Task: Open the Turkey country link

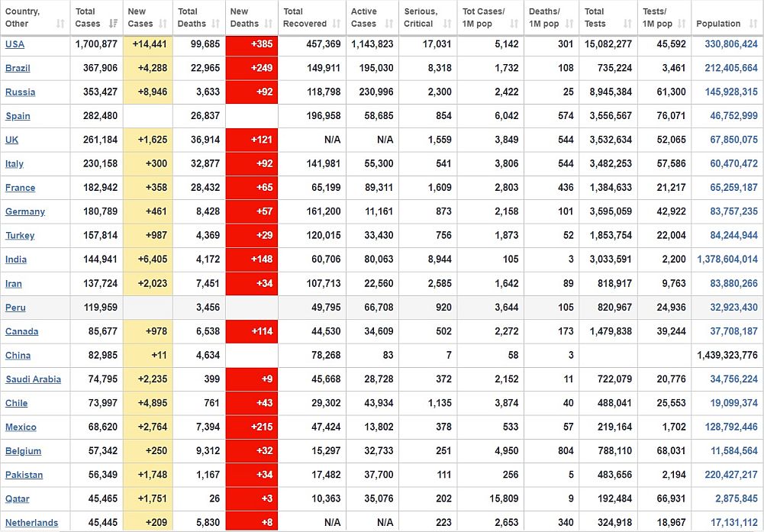Action: tap(20, 235)
